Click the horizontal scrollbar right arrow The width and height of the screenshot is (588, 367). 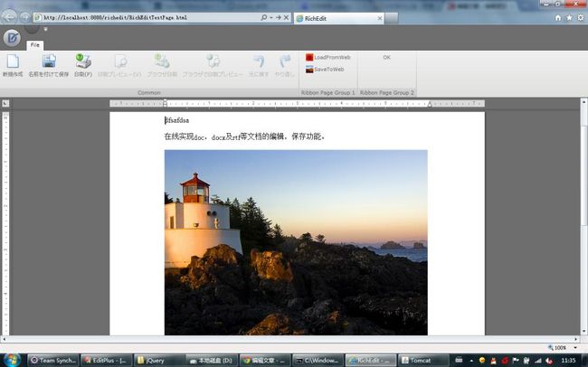[576, 339]
